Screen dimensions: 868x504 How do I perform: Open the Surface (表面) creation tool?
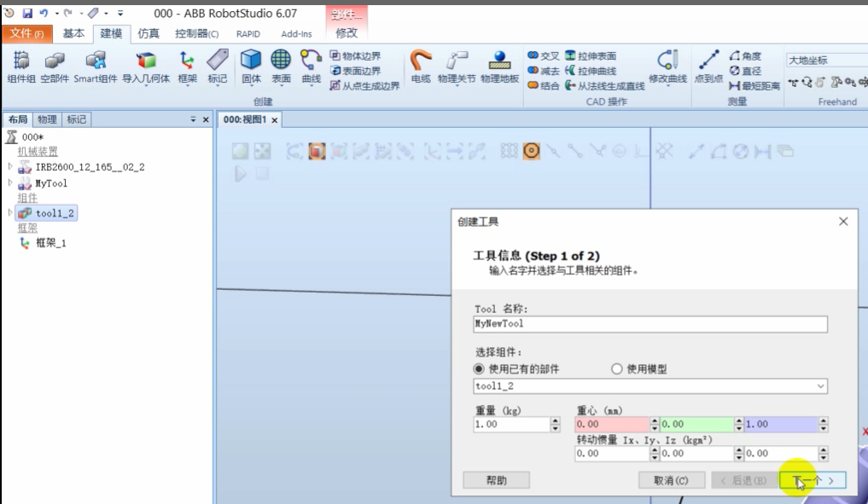coord(281,67)
